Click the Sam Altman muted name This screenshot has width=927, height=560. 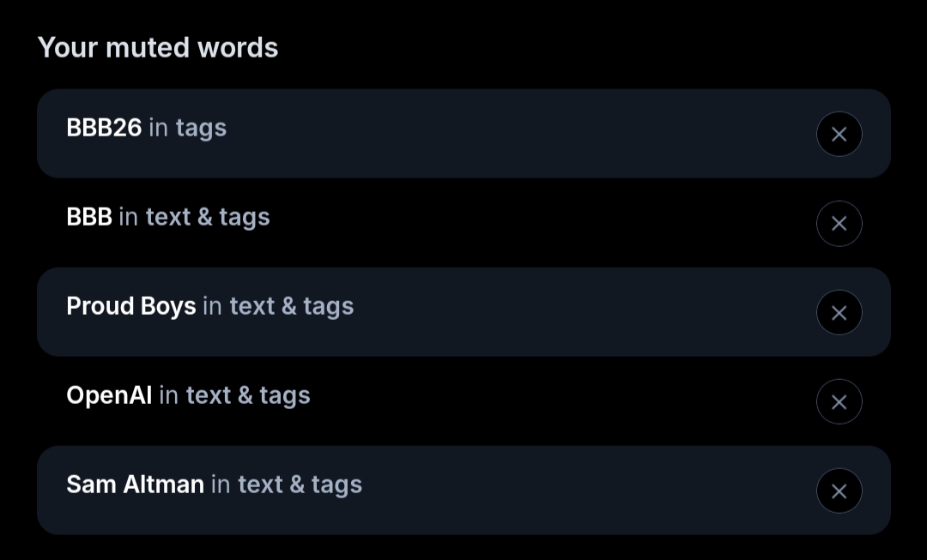135,485
